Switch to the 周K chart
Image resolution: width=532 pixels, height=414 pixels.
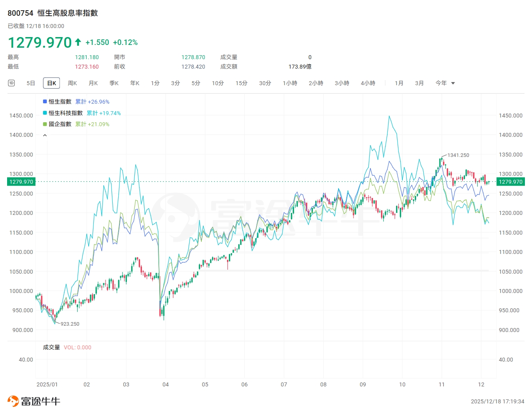(x=73, y=83)
